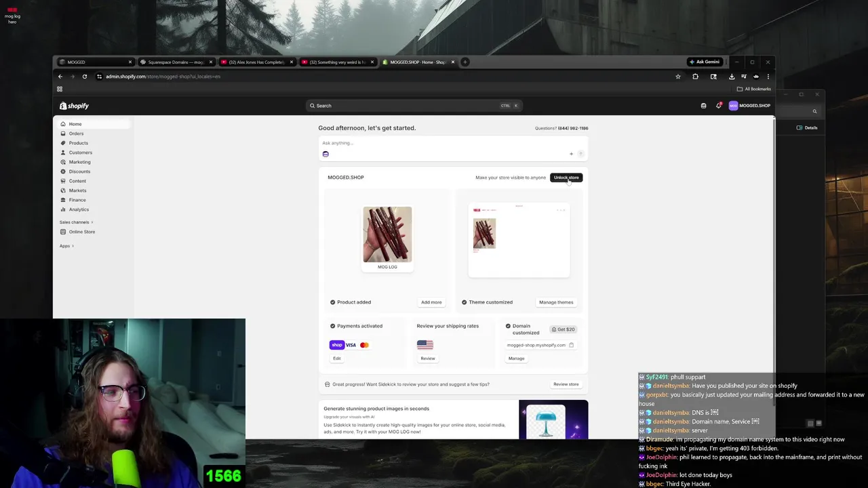Open the Finance section
Viewport: 868px width, 488px height.
coord(77,200)
